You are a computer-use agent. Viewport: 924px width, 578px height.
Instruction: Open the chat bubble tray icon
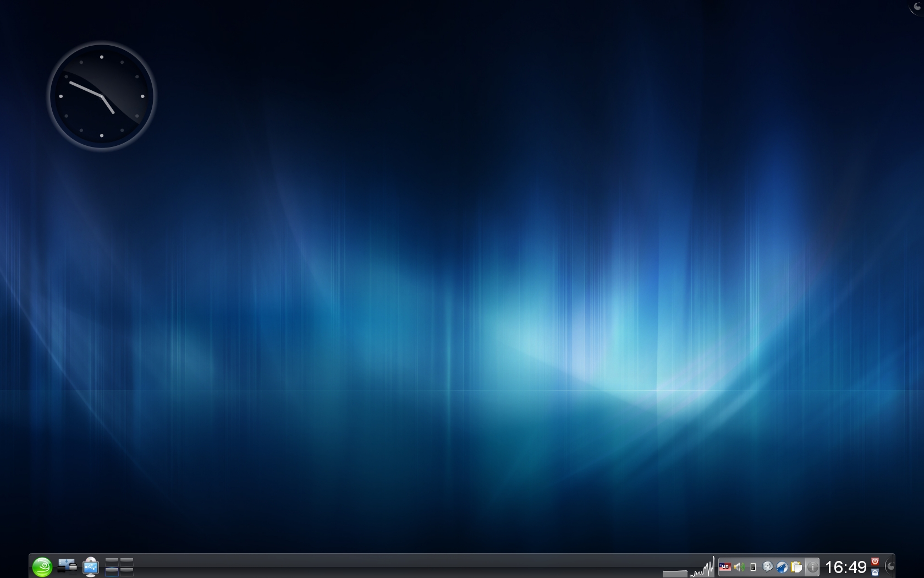click(x=768, y=566)
